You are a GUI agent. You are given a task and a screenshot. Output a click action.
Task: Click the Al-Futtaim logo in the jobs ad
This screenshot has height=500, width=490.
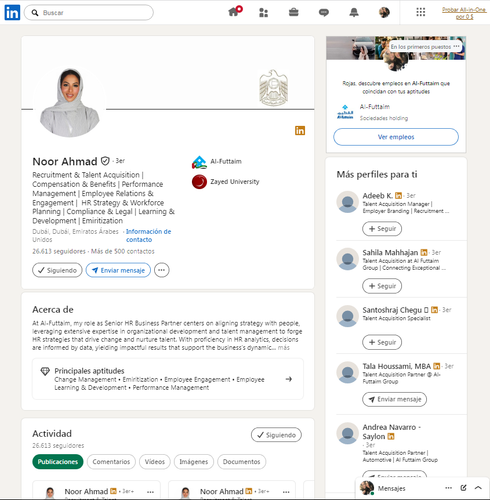[x=345, y=112]
